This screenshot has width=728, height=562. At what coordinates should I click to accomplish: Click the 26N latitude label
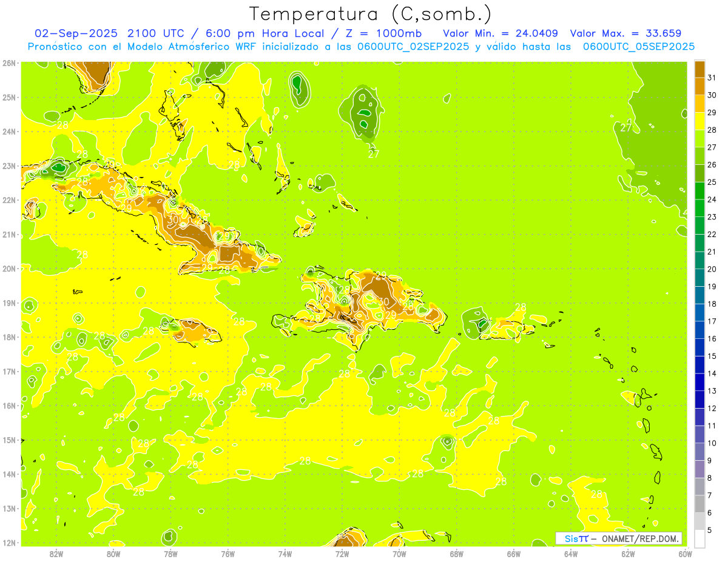click(x=9, y=63)
